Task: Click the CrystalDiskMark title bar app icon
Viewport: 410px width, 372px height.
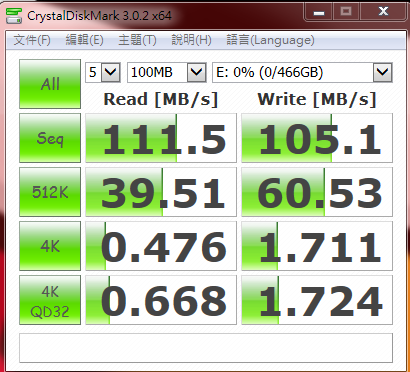Action: [x=14, y=16]
